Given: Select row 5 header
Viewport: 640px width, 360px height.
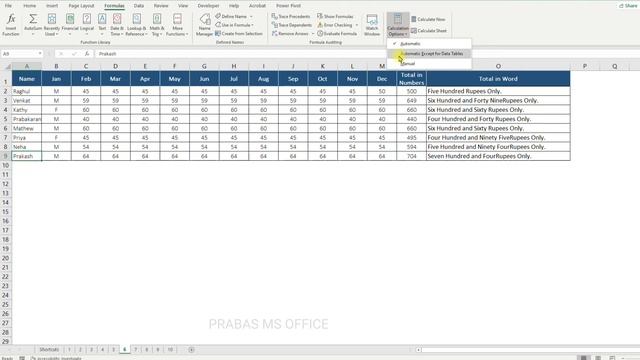Looking at the screenshot, I should [6, 119].
